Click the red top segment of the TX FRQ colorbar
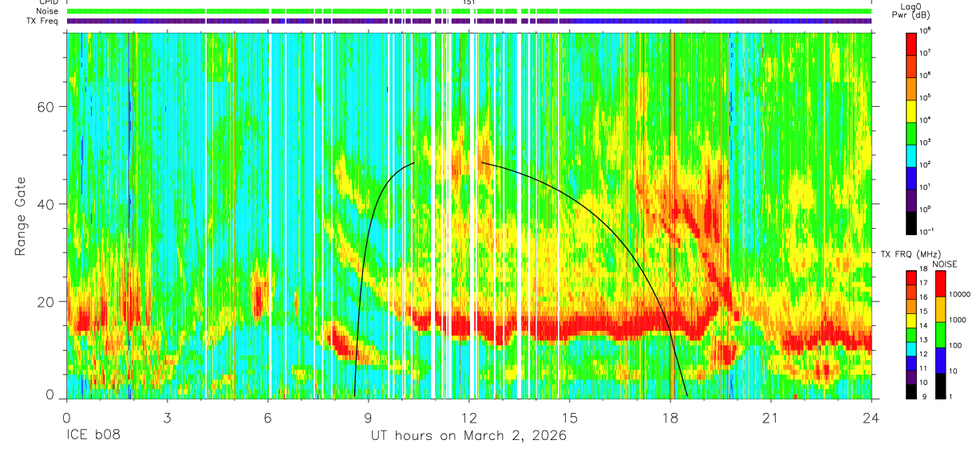Screen dimensions: 980x452 [x=911, y=277]
